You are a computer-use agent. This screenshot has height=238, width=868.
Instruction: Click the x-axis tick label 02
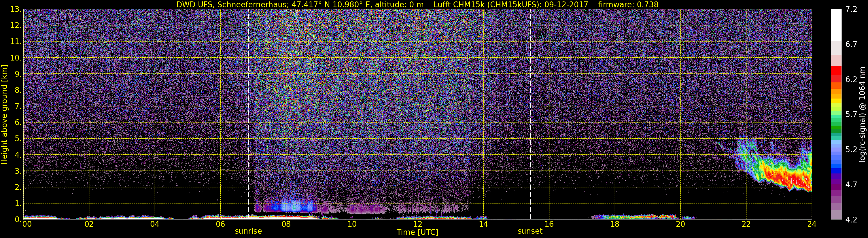pyautogui.click(x=89, y=224)
